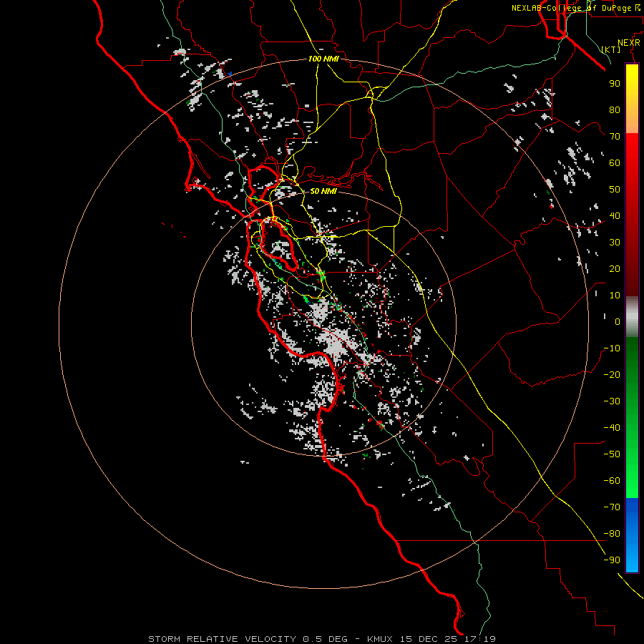644x644 pixels.
Task: Click the "-10" value on the velocity scale
Action: (x=612, y=348)
